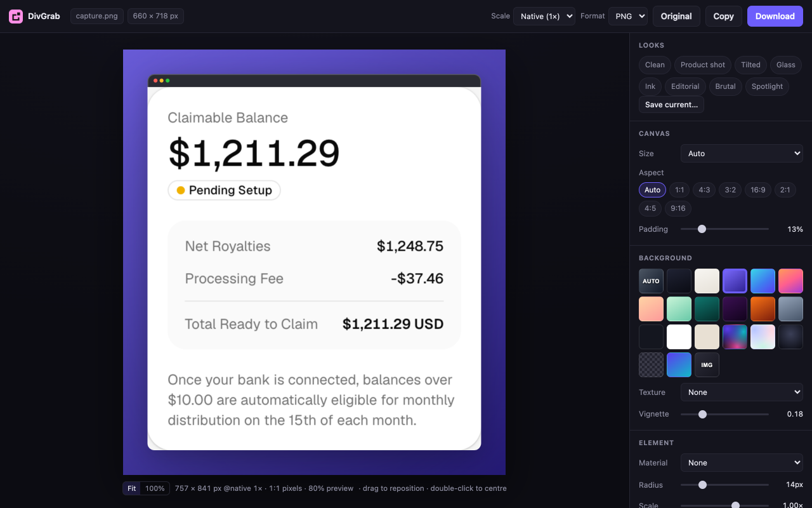Choose the 9:16 aspect ratio
This screenshot has height=508, width=812.
coord(678,208)
